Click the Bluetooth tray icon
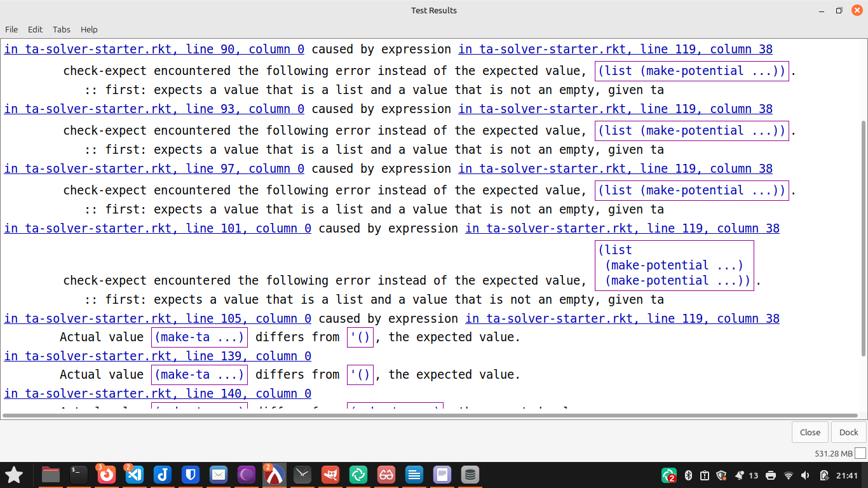 click(688, 475)
